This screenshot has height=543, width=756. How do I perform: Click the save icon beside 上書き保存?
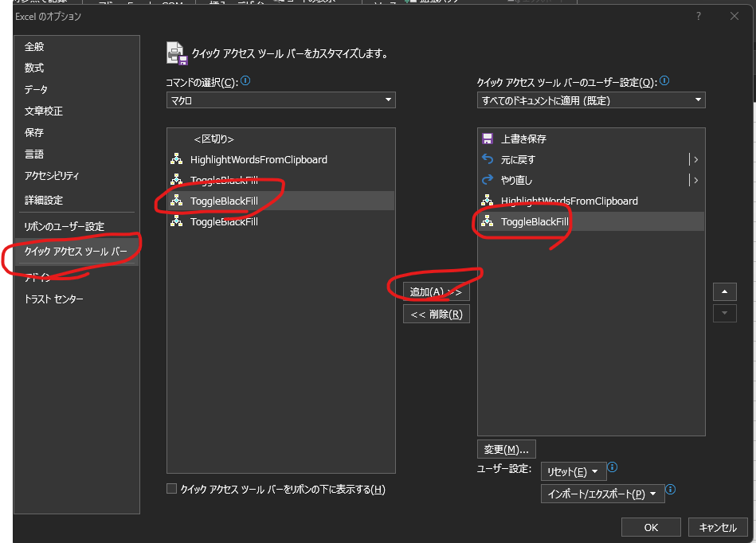488,139
